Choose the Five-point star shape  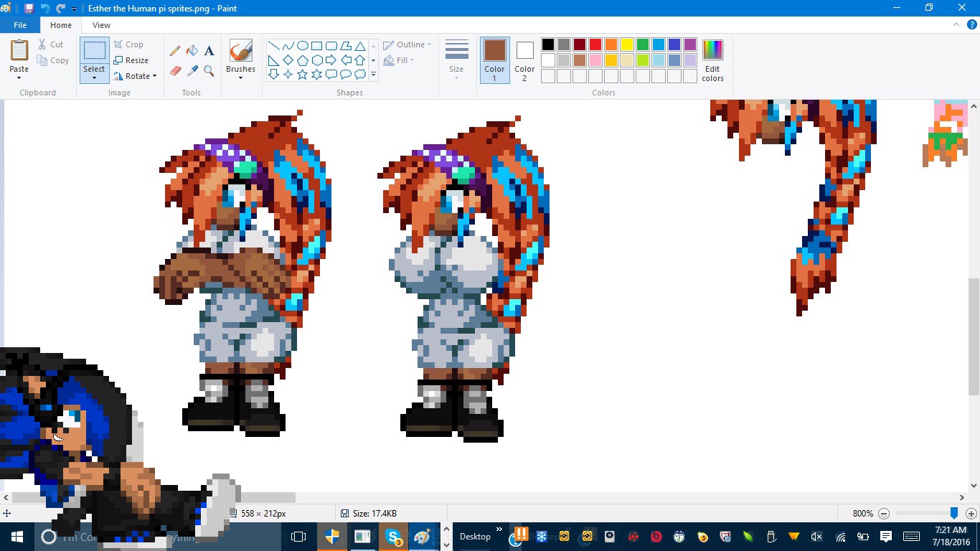coord(302,74)
